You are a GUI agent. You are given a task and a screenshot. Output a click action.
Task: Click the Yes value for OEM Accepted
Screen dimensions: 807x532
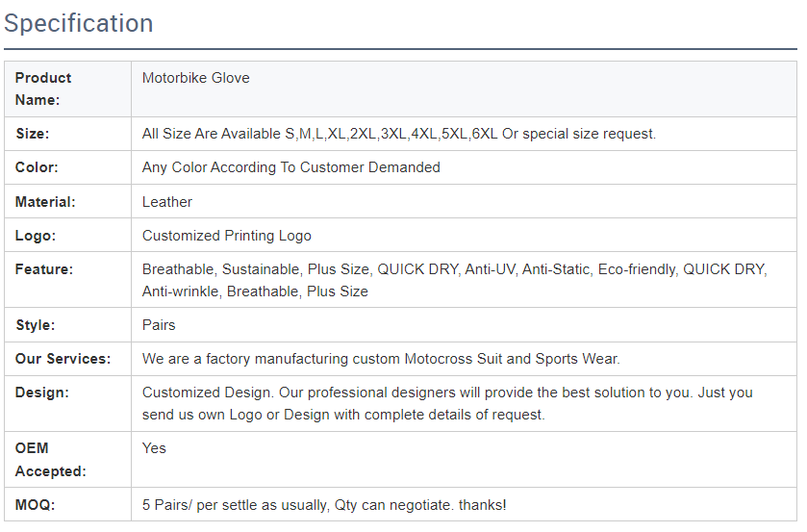pyautogui.click(x=154, y=448)
